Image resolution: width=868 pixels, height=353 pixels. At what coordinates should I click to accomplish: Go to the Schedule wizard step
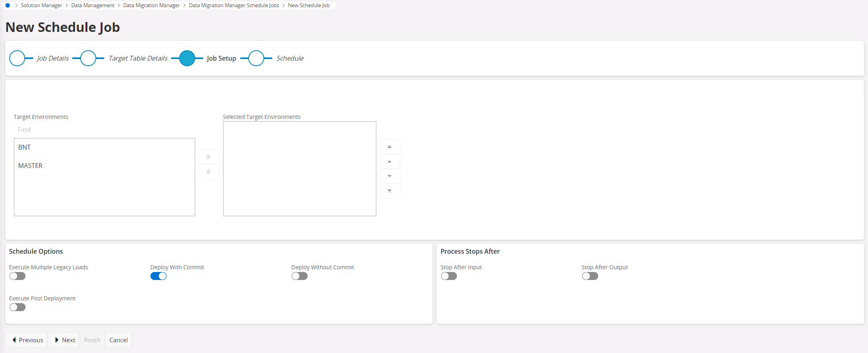[x=256, y=58]
